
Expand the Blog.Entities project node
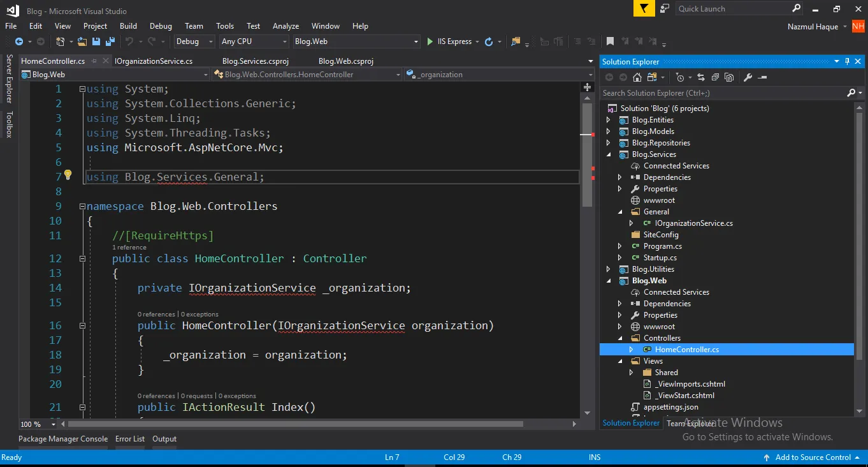[x=608, y=120]
